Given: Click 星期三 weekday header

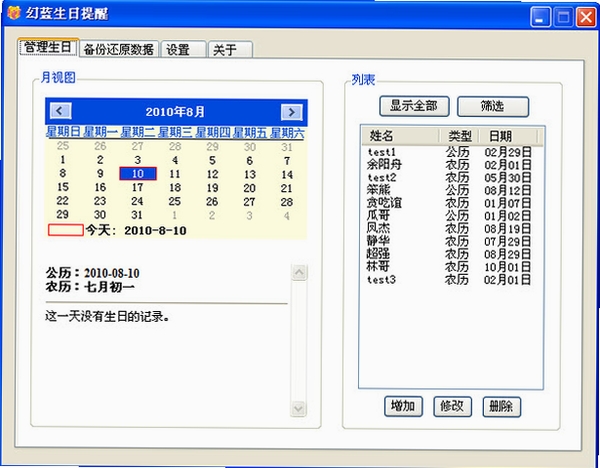Looking at the screenshot, I should pos(175,132).
